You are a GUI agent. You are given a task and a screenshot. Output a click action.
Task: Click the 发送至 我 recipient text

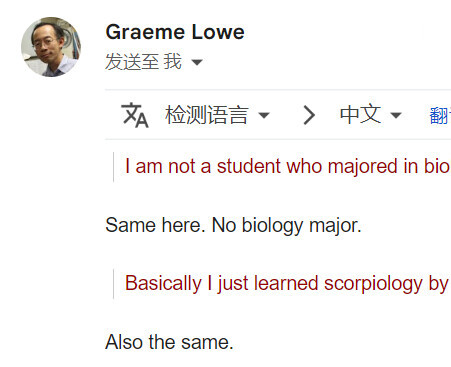144,62
